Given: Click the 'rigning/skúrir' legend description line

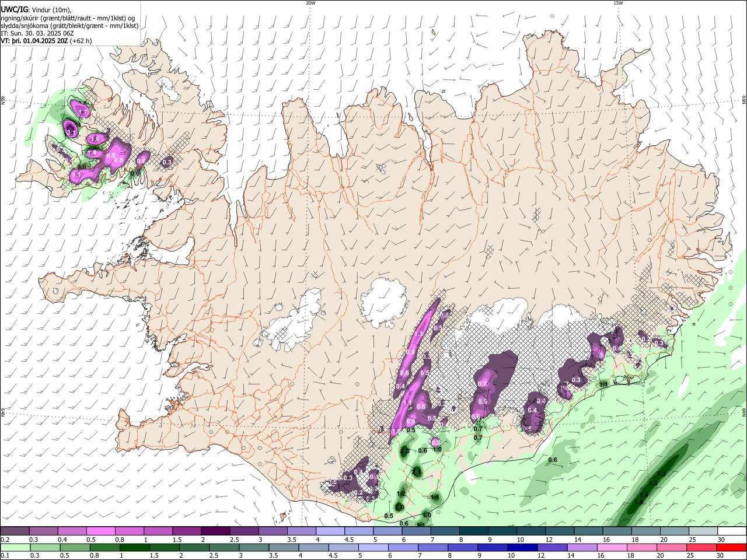Looking at the screenshot, I should (x=68, y=17).
